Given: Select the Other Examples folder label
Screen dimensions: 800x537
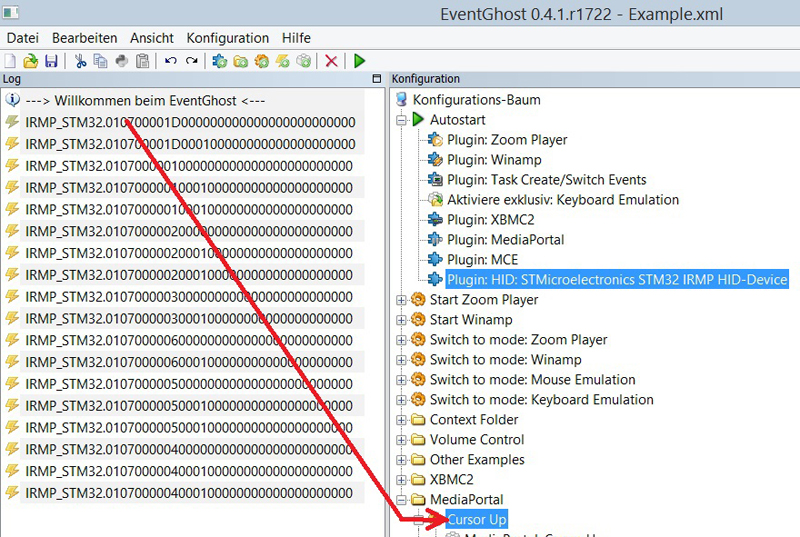Looking at the screenshot, I should click(x=477, y=459).
